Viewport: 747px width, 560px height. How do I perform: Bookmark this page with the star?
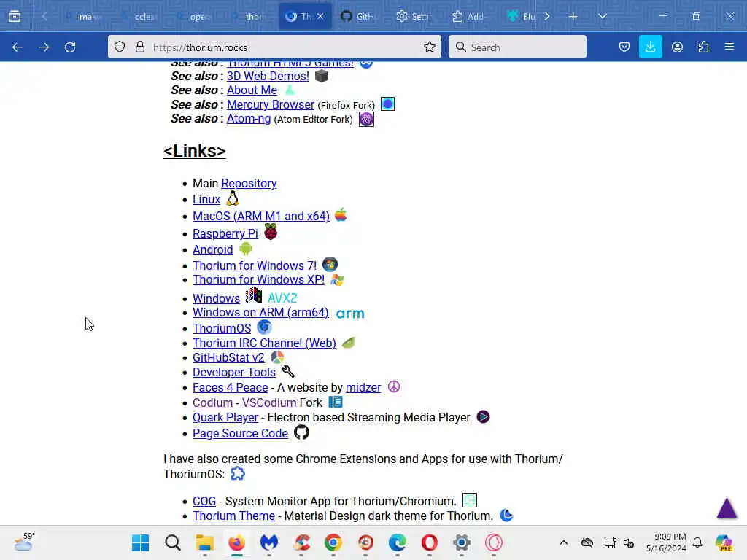click(429, 47)
